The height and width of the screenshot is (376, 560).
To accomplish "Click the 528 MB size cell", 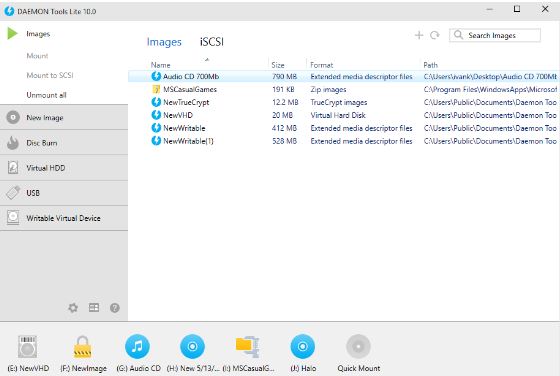I will coord(284,141).
